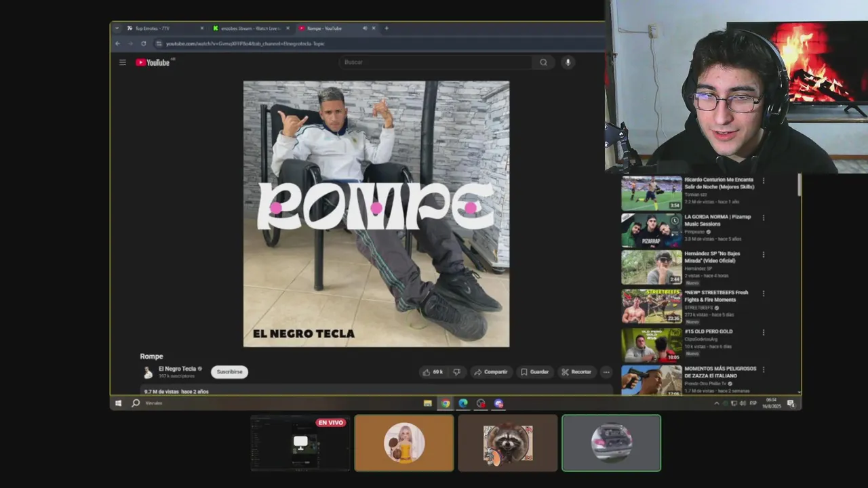Select the EN VIVO screen share tile
This screenshot has height=488, width=868.
pos(300,443)
